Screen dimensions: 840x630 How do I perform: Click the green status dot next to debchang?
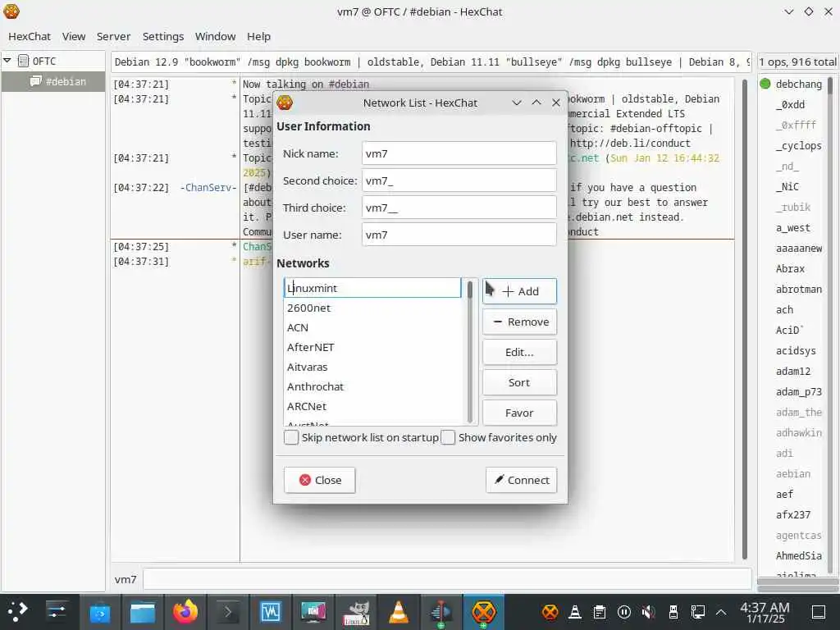(765, 84)
